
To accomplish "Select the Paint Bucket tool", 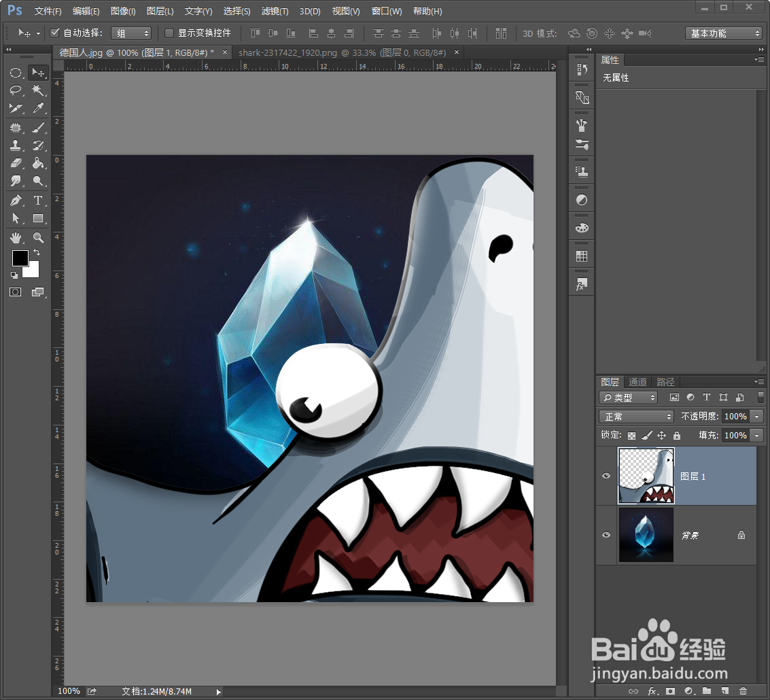I will tap(38, 163).
